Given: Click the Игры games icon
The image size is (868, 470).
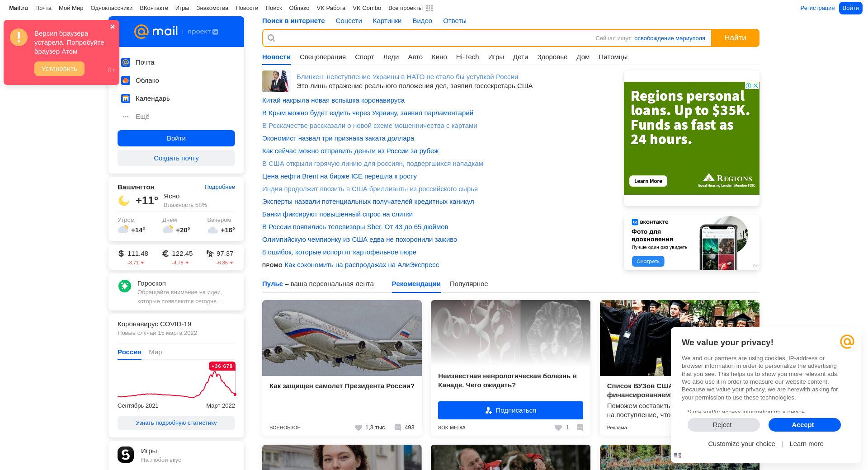Looking at the screenshot, I should [x=126, y=455].
